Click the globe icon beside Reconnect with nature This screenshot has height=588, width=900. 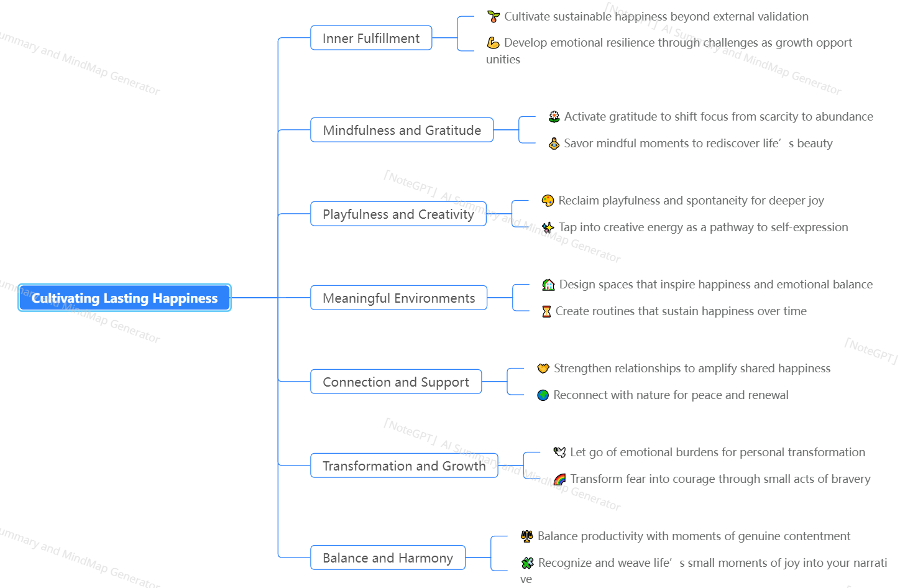click(x=543, y=395)
